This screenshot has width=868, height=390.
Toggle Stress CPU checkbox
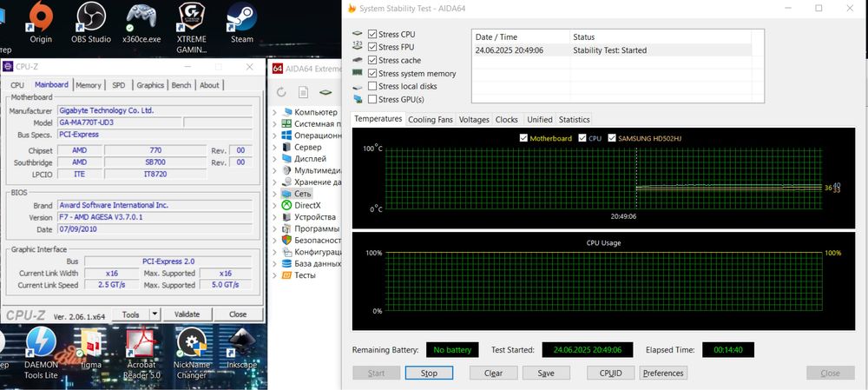tap(372, 35)
